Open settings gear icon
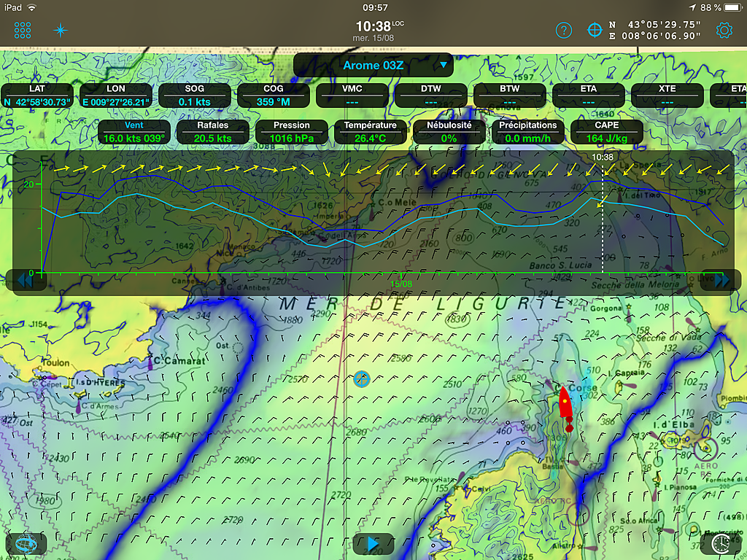This screenshot has height=560, width=747. coord(724,31)
